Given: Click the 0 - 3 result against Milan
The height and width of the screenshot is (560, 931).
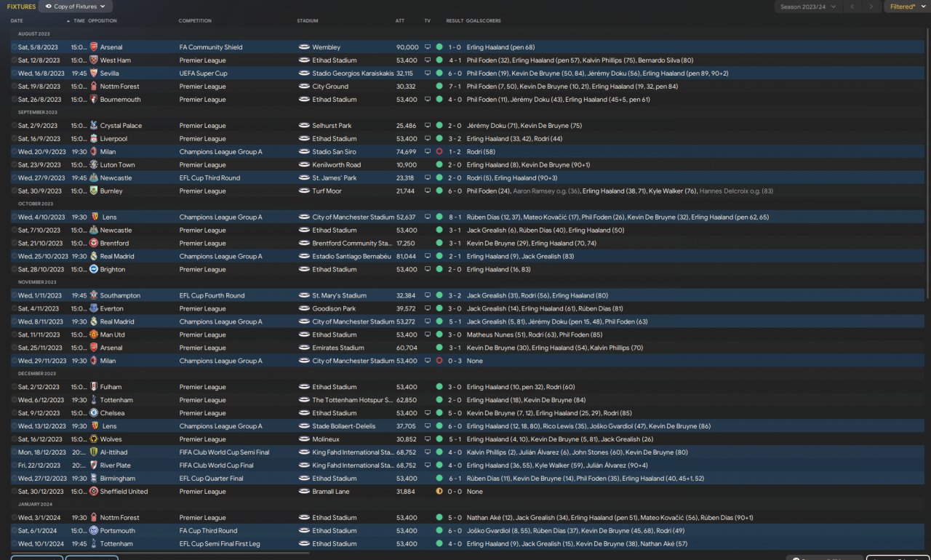Looking at the screenshot, I should coord(455,361).
